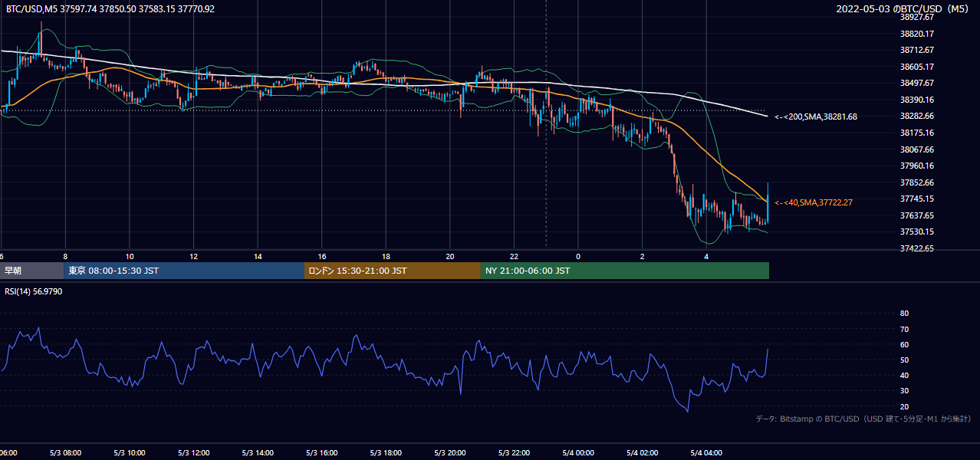Viewport: 980px width, 460px height.
Task: Click the 50 level on the RSI scale
Action: pos(904,360)
